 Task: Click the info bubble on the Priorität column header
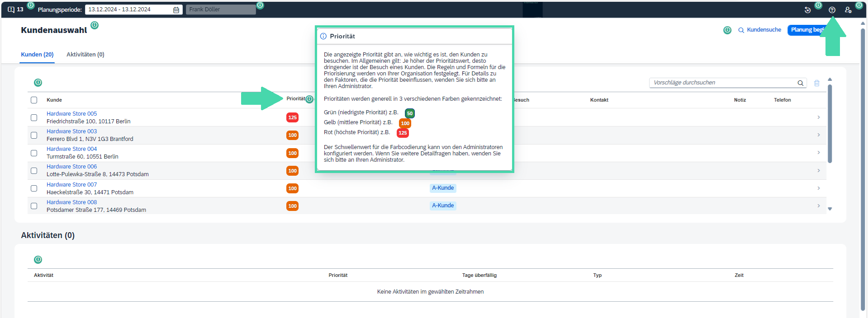click(x=309, y=99)
